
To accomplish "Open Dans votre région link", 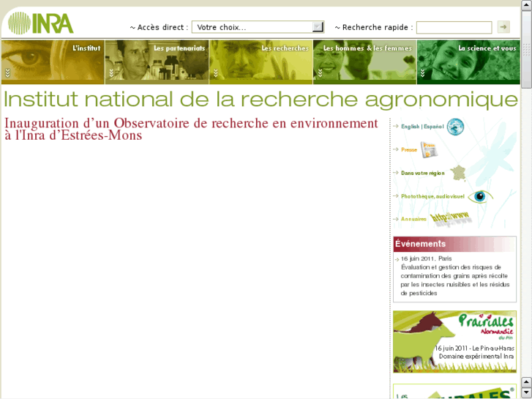I will click(423, 174).
